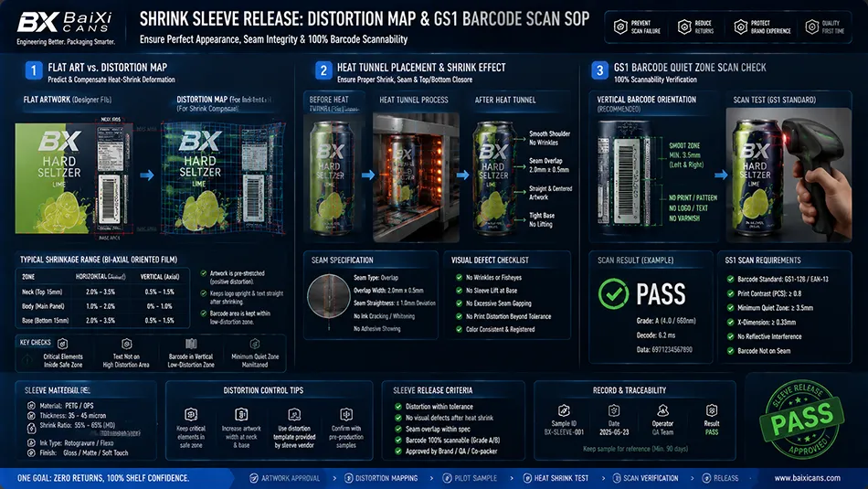
Task: Click the Finish Gloss / Matte row icon
Action: [x=31, y=453]
